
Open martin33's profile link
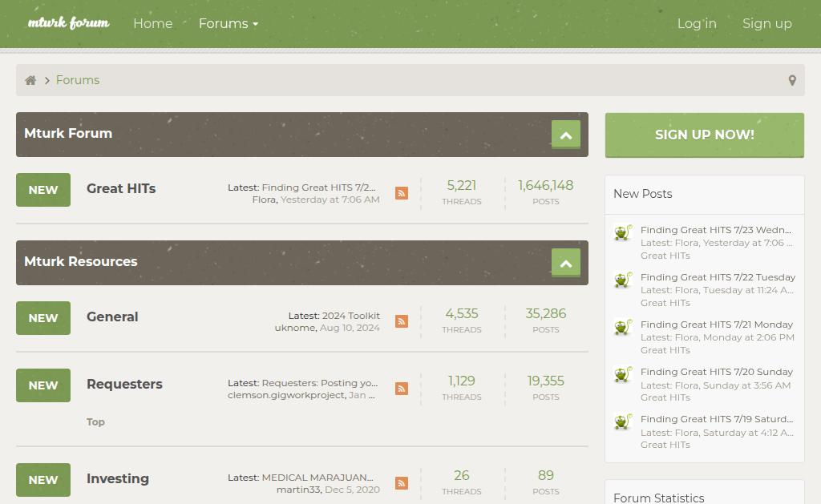[x=298, y=490]
